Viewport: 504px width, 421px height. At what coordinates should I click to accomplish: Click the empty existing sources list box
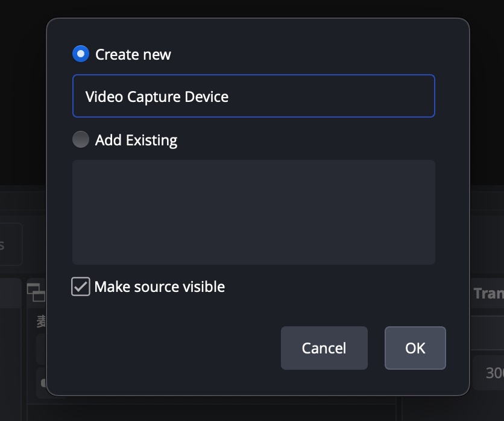click(253, 212)
